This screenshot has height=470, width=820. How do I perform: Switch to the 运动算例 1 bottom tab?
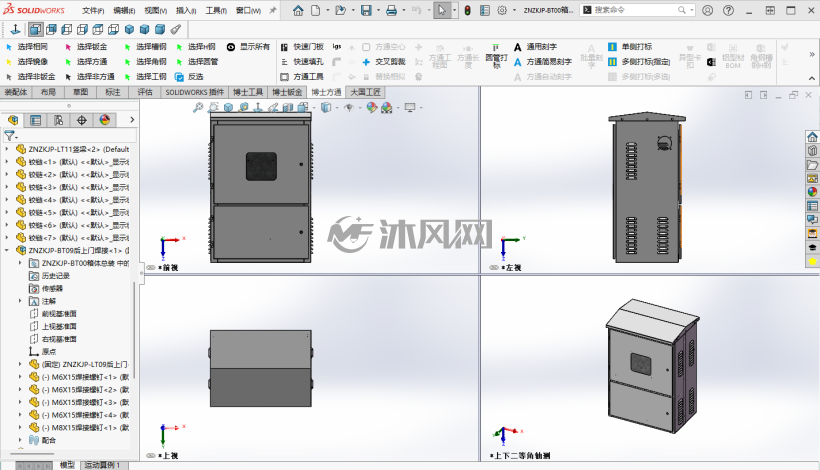[102, 465]
